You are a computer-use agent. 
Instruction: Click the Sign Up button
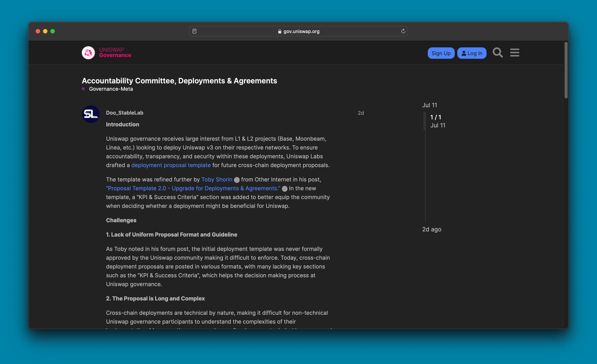(x=441, y=53)
